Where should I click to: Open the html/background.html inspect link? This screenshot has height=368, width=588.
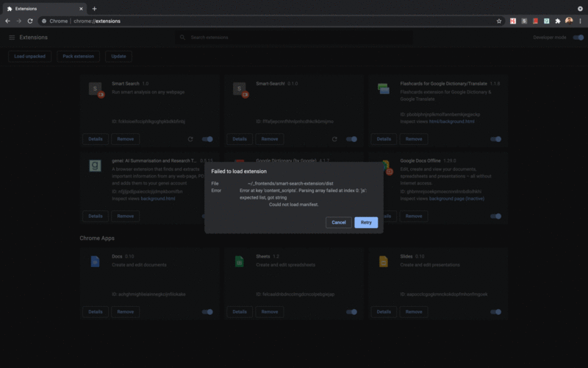tap(451, 121)
